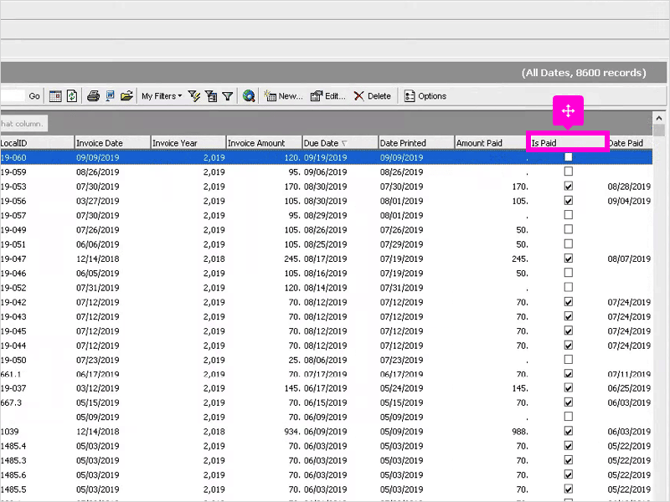Click the scrollbar up arrow

pyautogui.click(x=659, y=118)
